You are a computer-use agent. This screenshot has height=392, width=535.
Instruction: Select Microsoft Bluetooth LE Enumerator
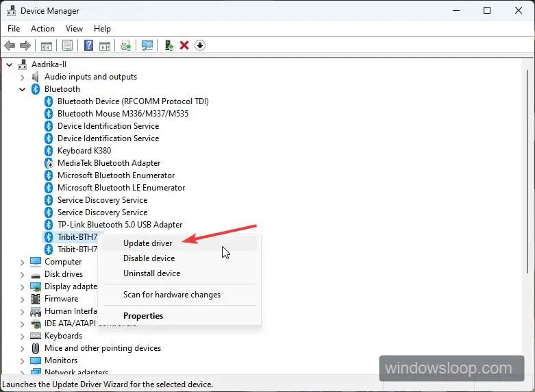pyautogui.click(x=121, y=188)
